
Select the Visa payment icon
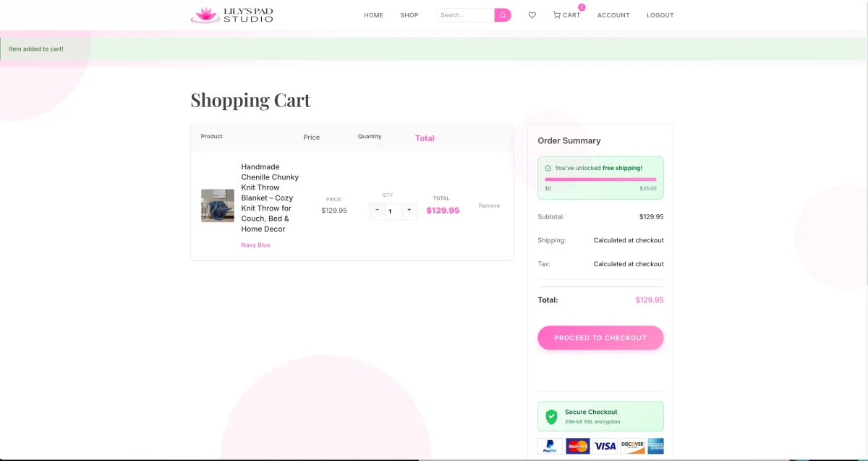pyautogui.click(x=605, y=446)
